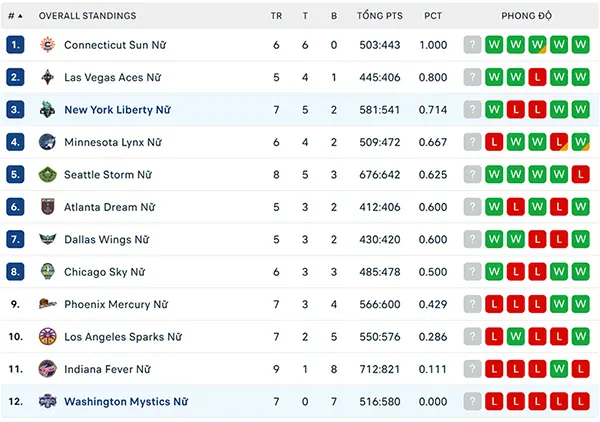Image resolution: width=600 pixels, height=422 pixels.
Task: Click the 0.286 PCT value
Action: point(433,337)
